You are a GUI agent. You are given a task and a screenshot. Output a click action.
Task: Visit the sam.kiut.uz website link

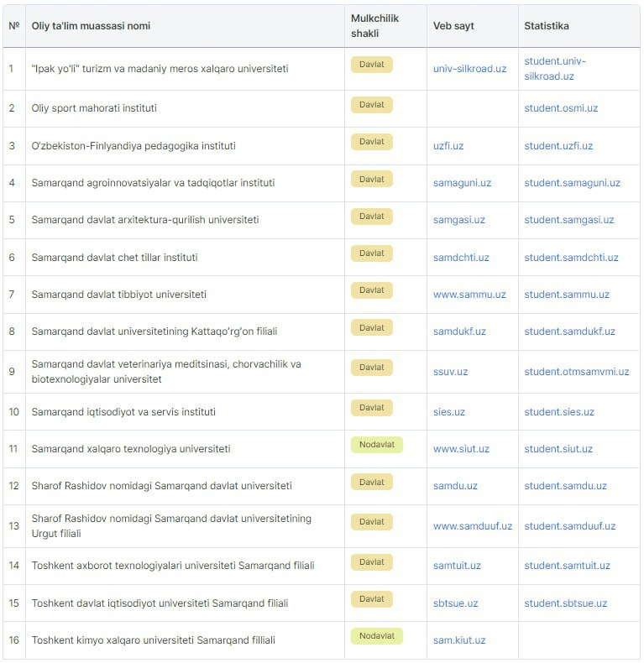tap(459, 640)
